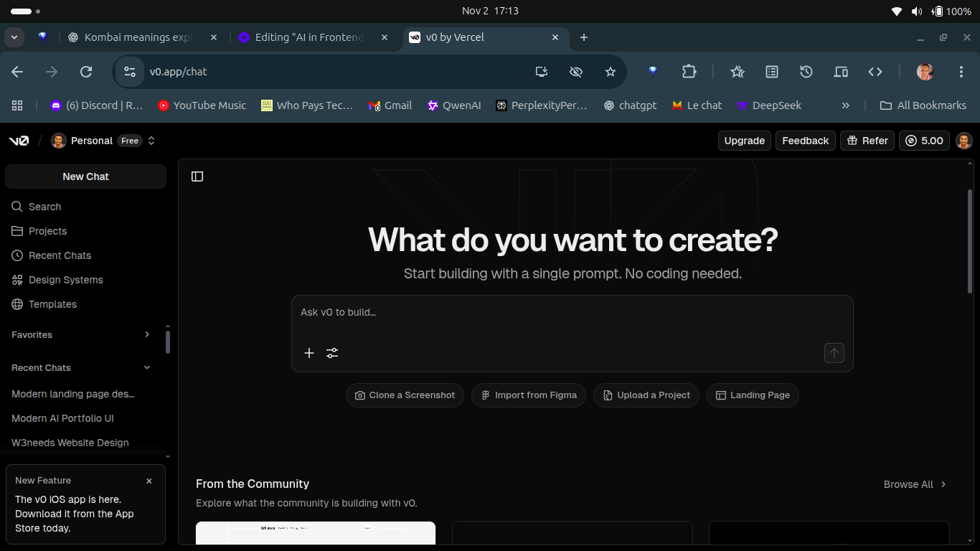Viewport: 980px width, 551px height.
Task: Click the sidebar chat list scrollbar
Action: click(x=168, y=342)
